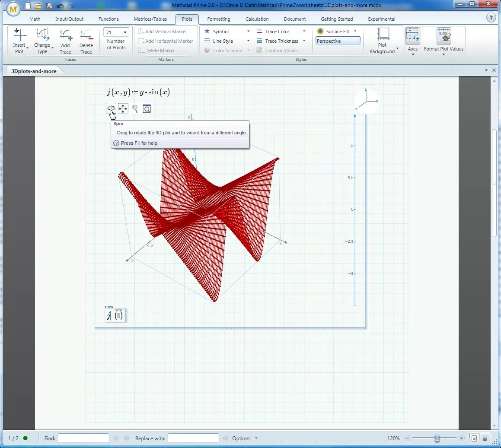Open the worksheet tab list arrow
The image size is (501, 448).
click(x=486, y=70)
